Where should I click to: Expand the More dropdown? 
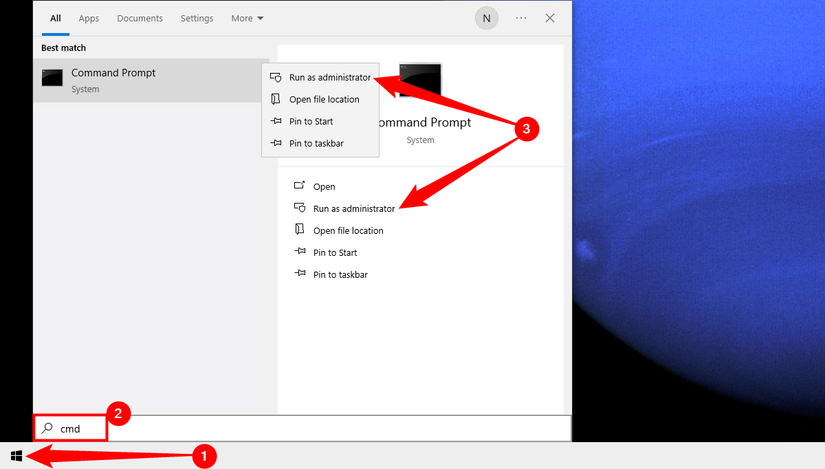(x=247, y=18)
